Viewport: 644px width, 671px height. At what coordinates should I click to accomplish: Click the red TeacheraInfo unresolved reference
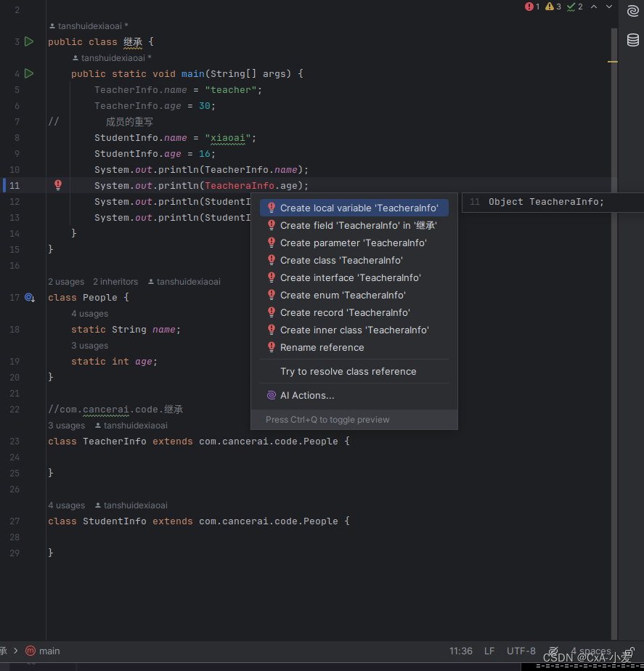240,186
